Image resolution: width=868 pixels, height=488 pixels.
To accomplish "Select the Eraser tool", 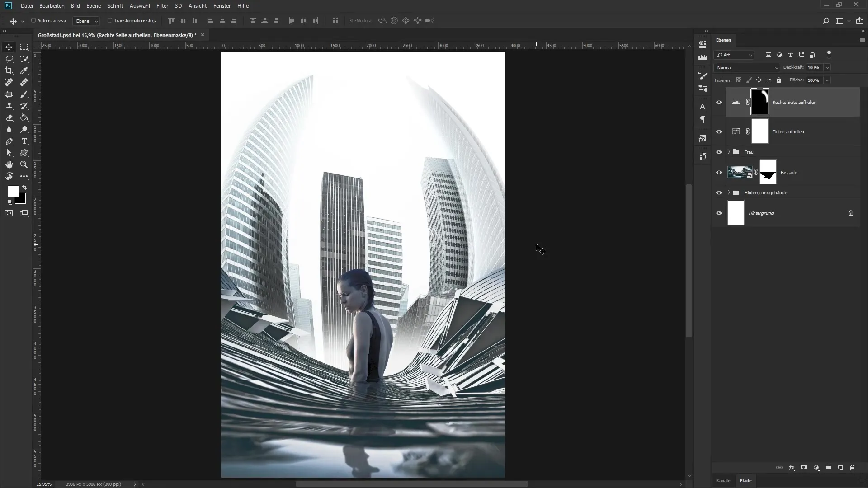I will 9,117.
